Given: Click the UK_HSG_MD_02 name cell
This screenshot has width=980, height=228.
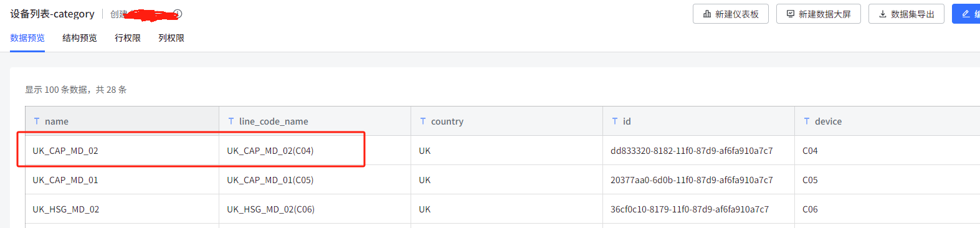Looking at the screenshot, I should (x=122, y=209).
